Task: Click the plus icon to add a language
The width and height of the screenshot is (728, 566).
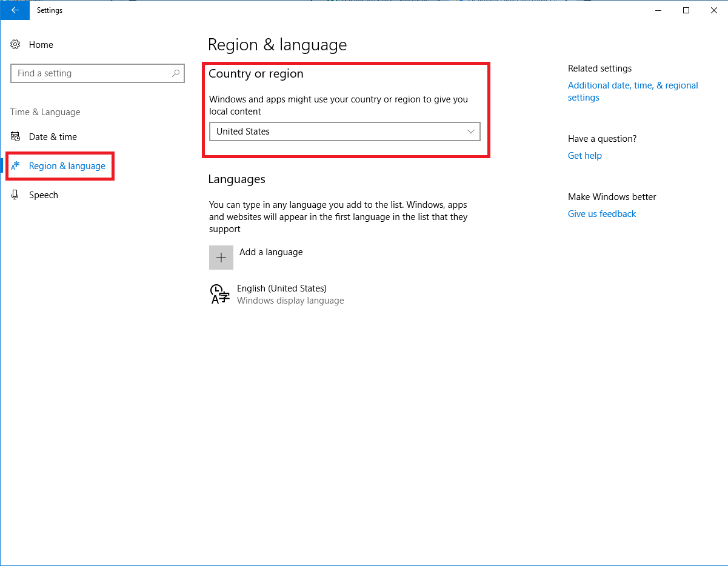Action: point(221,258)
